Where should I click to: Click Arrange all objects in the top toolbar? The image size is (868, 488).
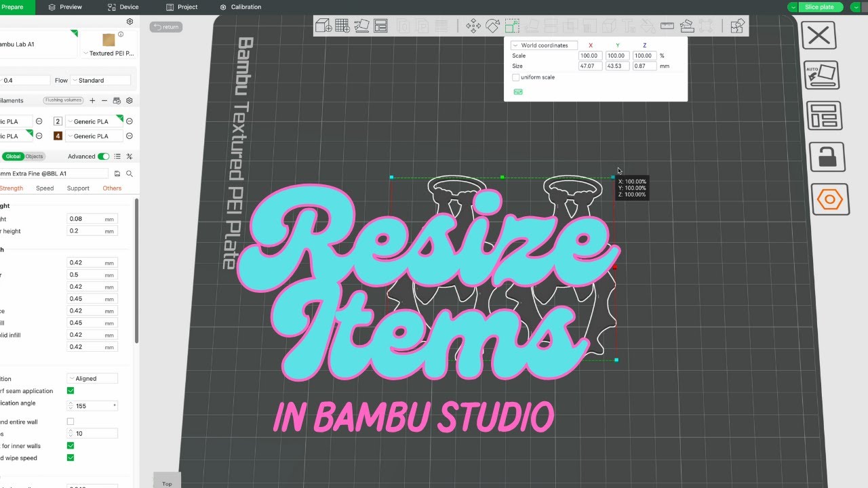(x=380, y=26)
